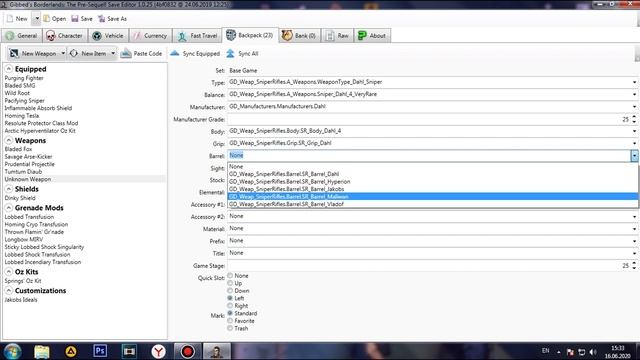Click the New Weapon button
Screen dimensions: 640x360
click(33, 53)
